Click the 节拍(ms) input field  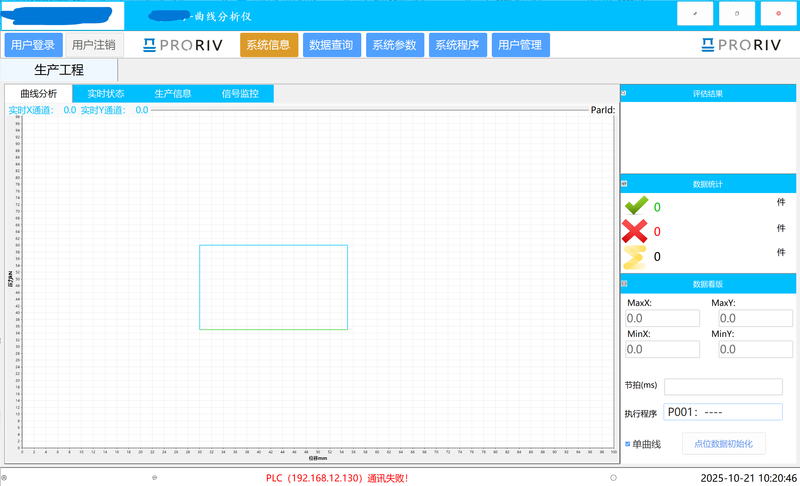pyautogui.click(x=723, y=387)
